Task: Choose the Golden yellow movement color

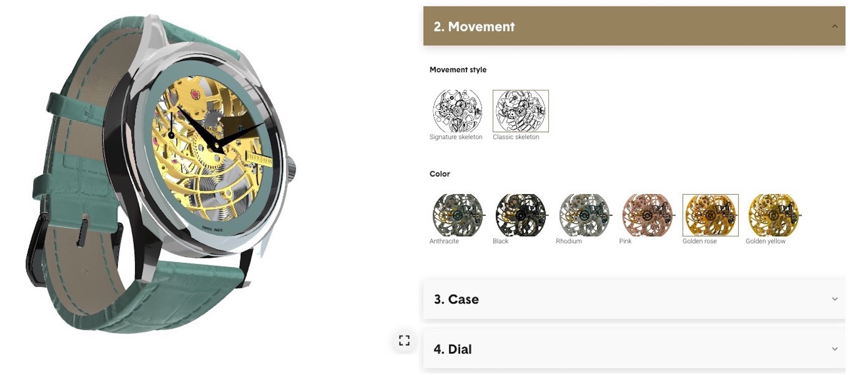Action: (x=774, y=215)
